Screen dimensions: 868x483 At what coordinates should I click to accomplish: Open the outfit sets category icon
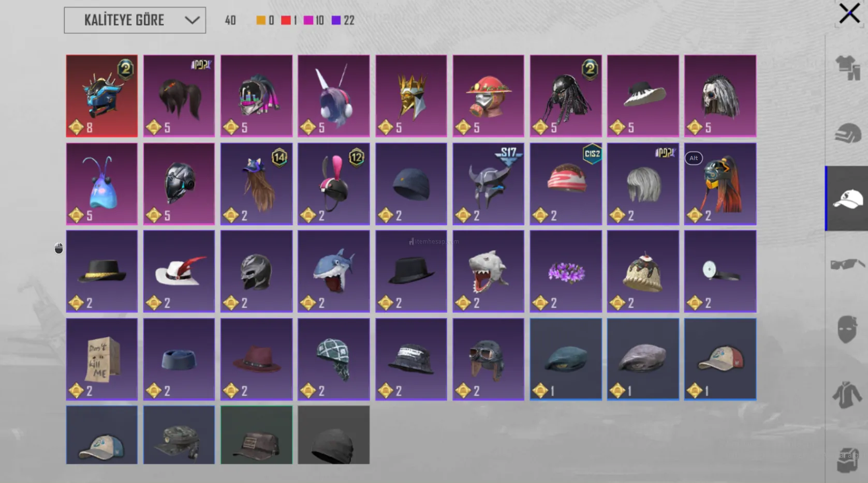coord(847,68)
